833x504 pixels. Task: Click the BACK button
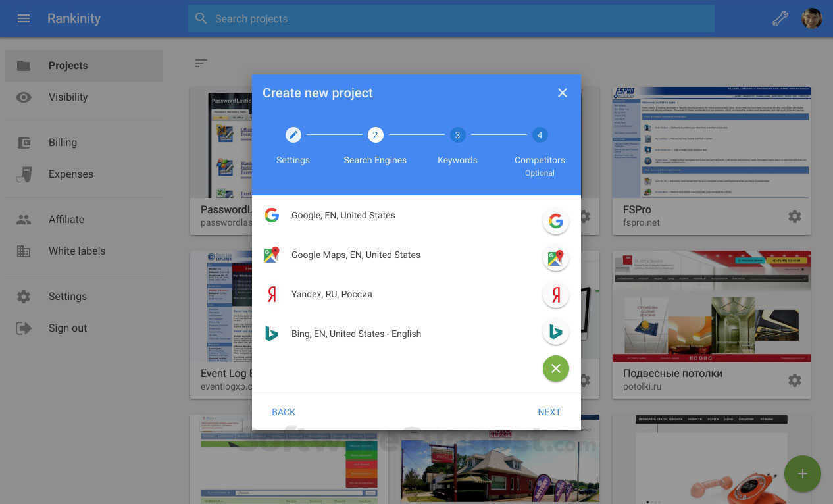click(284, 412)
